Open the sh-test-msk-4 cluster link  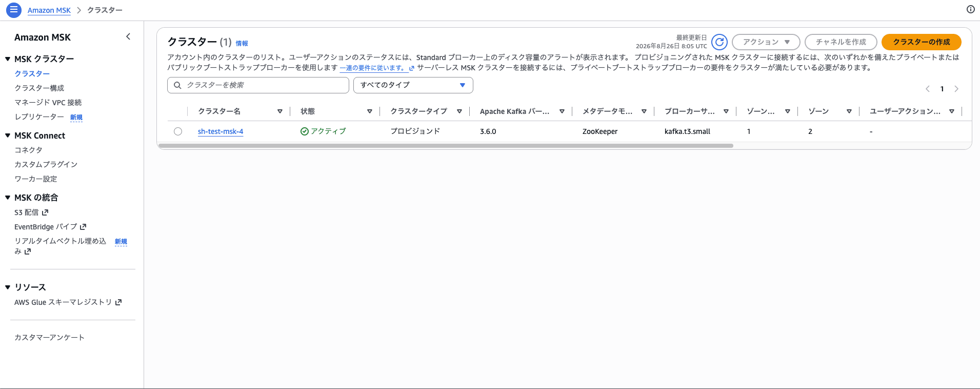click(x=221, y=131)
